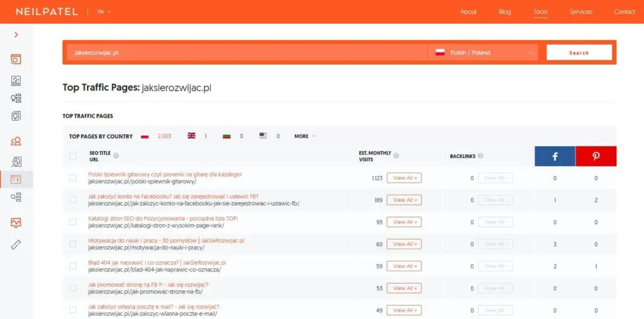Check the Polski śpiewnik gitarowy row checkbox
Image resolution: width=644 pixels, height=319 pixels.
73,178
